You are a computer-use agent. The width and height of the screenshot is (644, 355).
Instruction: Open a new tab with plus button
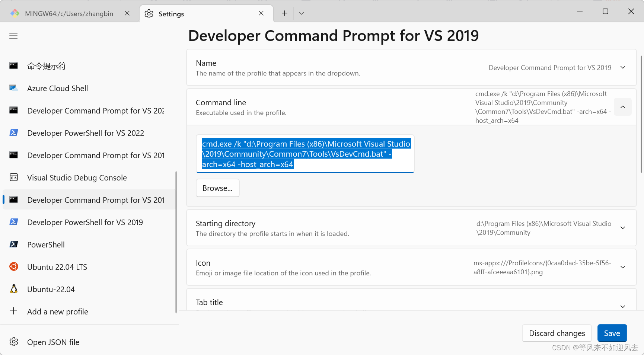pyautogui.click(x=284, y=13)
